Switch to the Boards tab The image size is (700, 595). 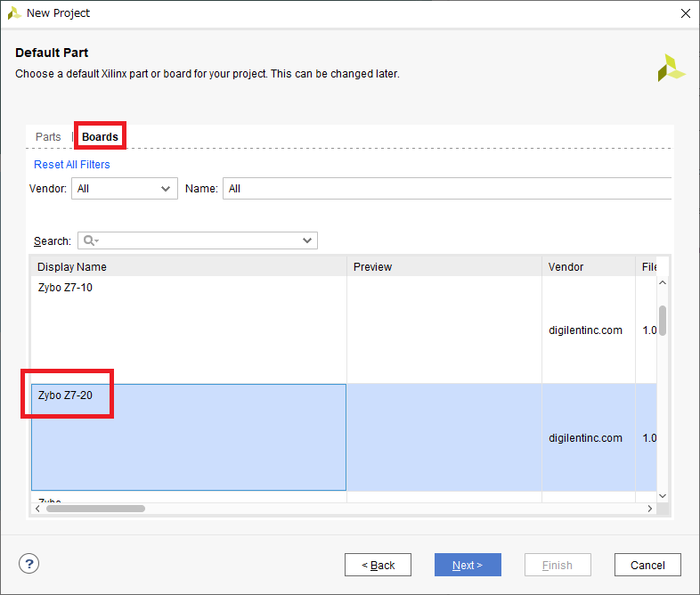(x=100, y=136)
